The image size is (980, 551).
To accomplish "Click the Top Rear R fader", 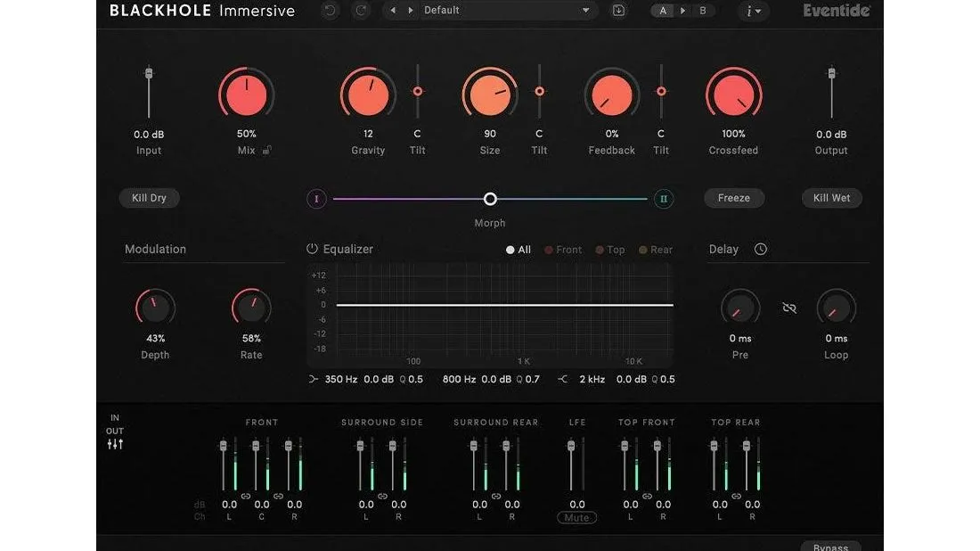I will (747, 464).
